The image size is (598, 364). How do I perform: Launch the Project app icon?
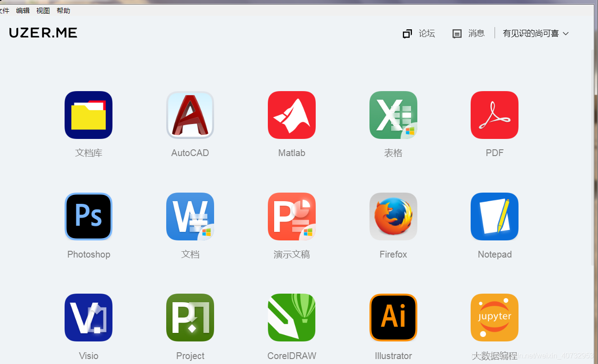click(x=190, y=318)
